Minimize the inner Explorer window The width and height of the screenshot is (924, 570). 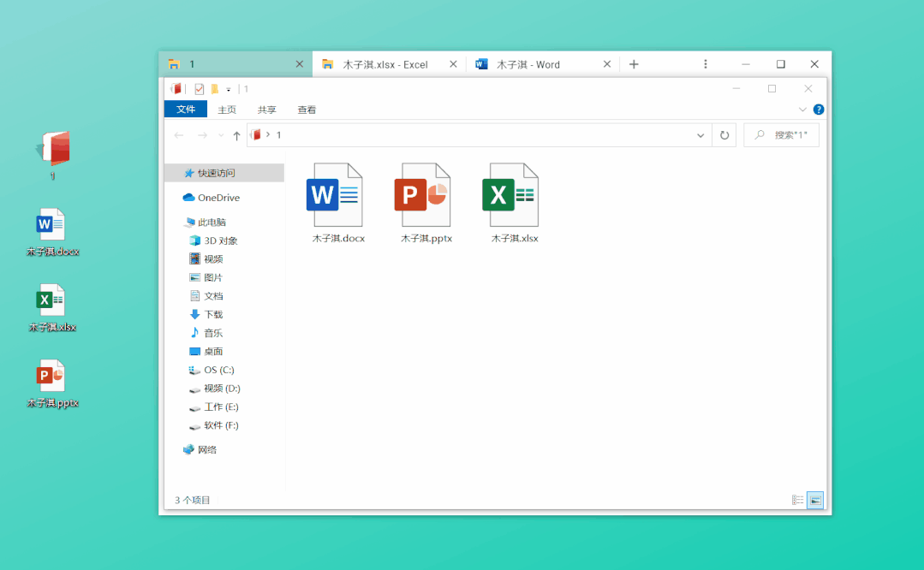pyautogui.click(x=736, y=89)
